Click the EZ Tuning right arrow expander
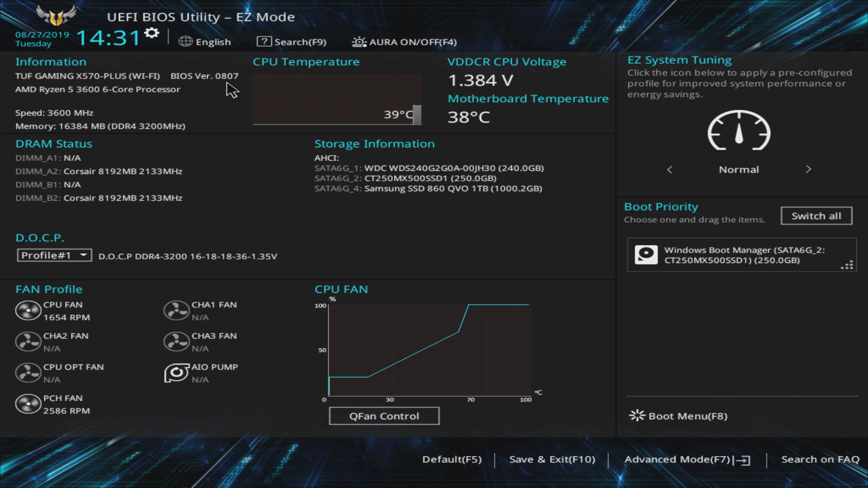 click(808, 169)
